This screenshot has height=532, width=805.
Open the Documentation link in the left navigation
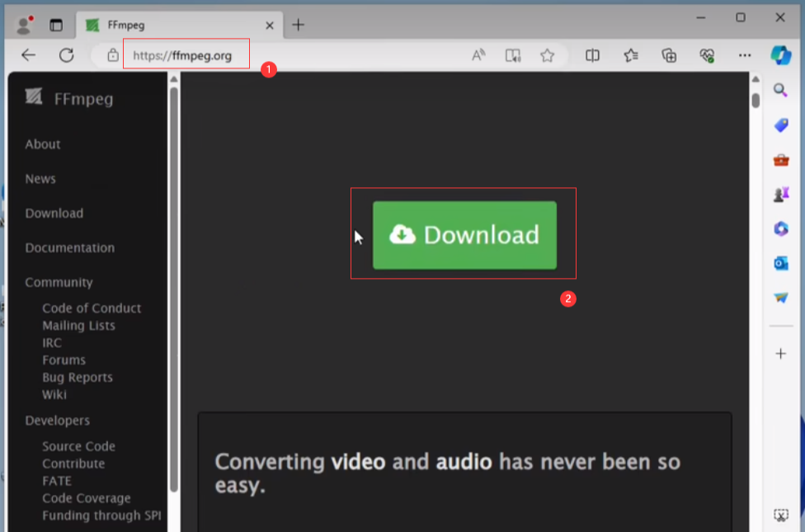tap(69, 247)
